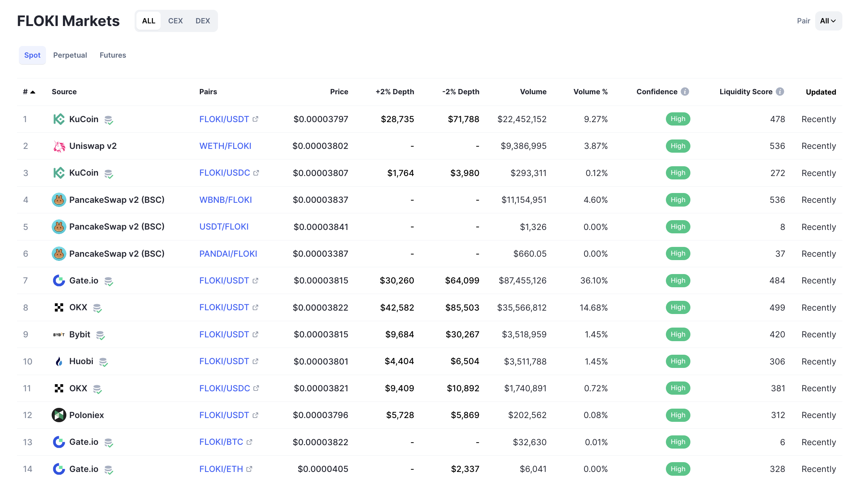The image size is (868, 481).
Task: Select the ALL markets filter
Action: tap(149, 21)
